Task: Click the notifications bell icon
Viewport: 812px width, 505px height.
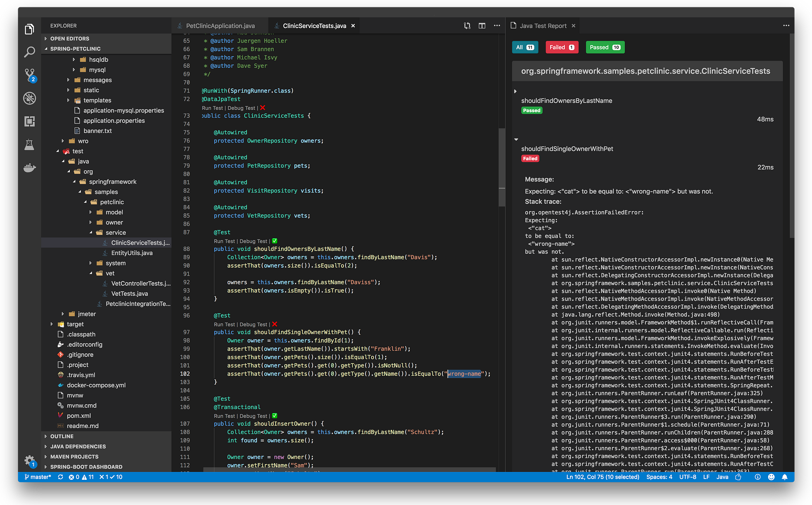Action: pyautogui.click(x=784, y=477)
